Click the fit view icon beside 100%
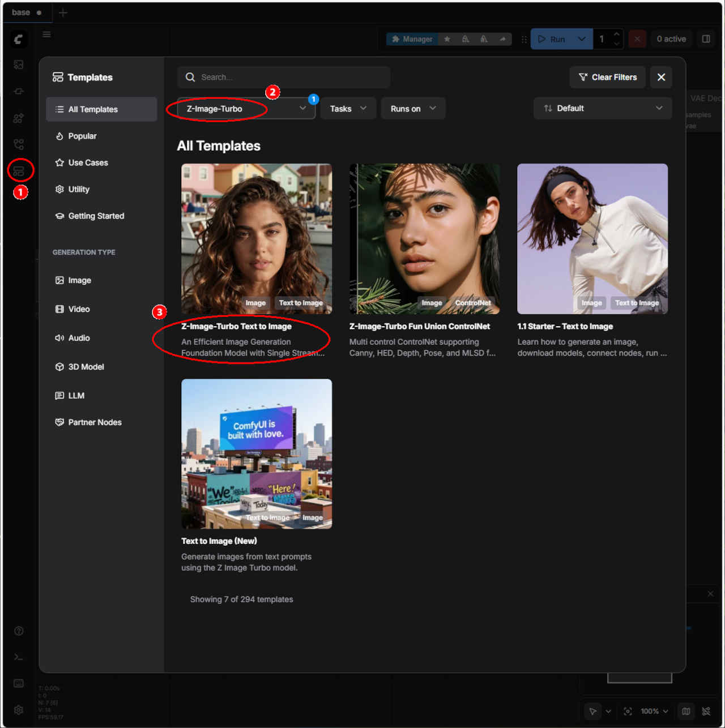 coord(628,712)
